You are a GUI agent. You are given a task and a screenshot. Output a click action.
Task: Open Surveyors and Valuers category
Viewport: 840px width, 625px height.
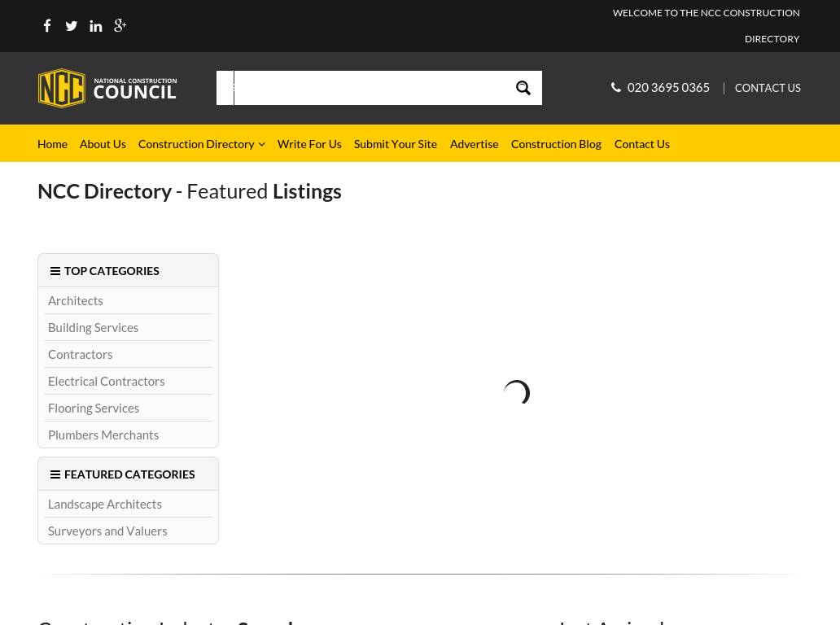[107, 531]
